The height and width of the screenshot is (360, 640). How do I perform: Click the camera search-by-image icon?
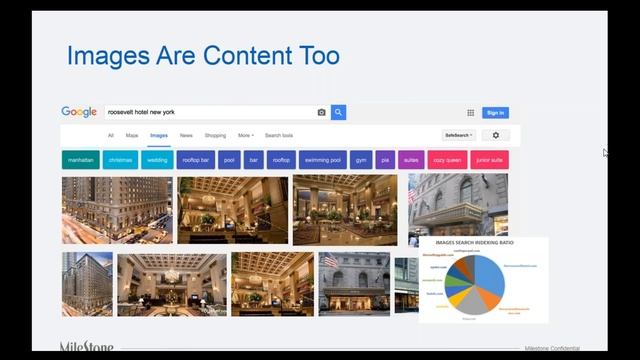[322, 112]
